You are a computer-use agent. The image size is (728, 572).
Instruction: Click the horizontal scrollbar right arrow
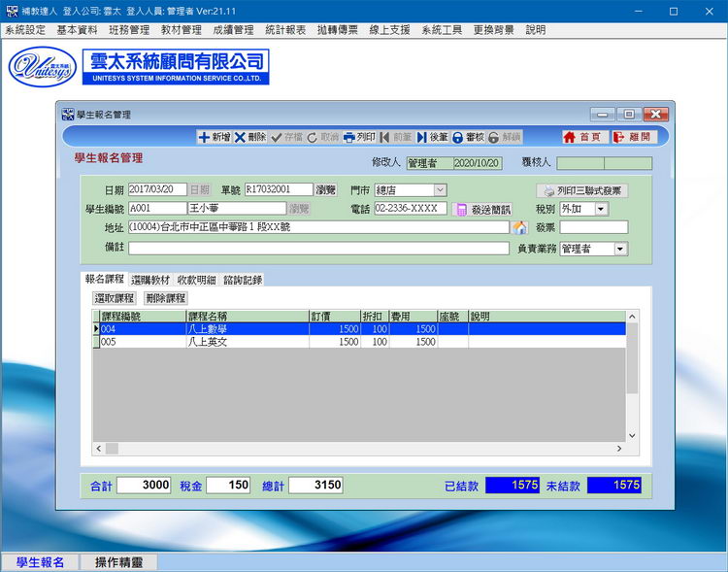coord(619,449)
